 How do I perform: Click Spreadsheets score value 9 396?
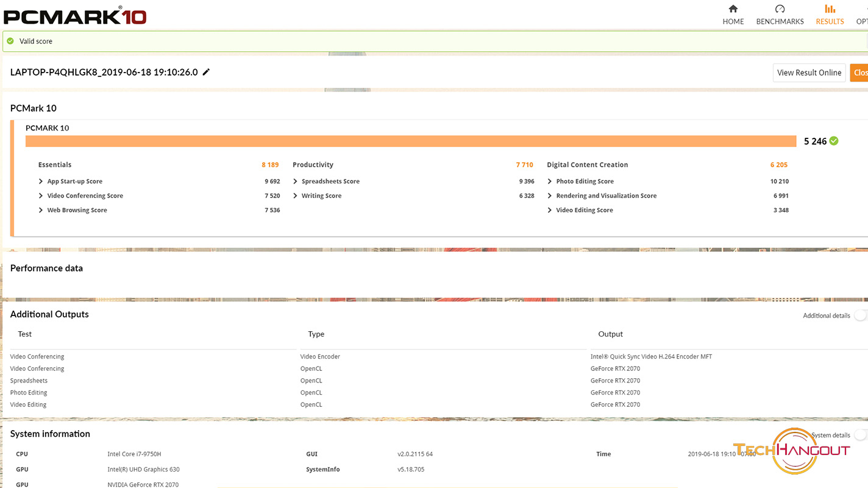(x=527, y=181)
